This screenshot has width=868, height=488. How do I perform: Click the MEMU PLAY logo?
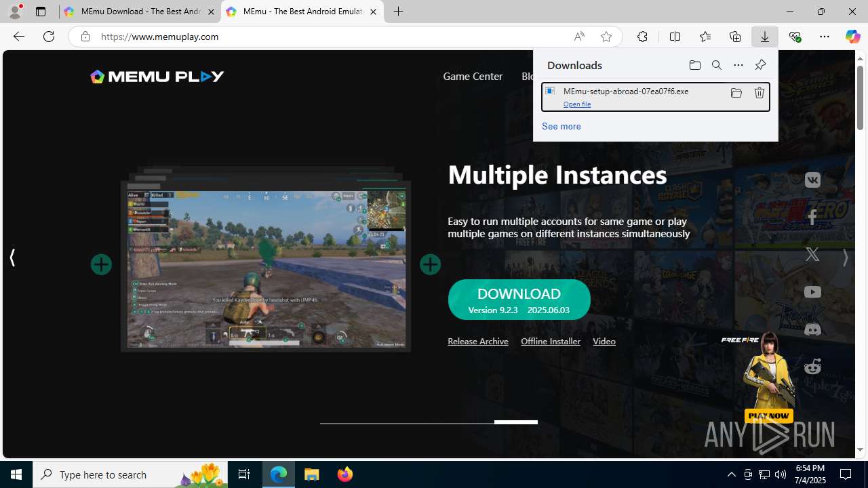click(157, 77)
